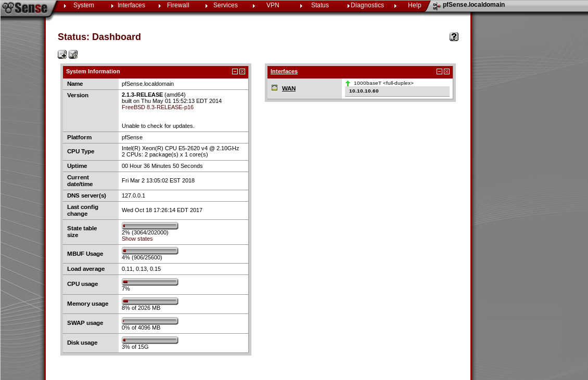Open the Services menu
Viewport: 588px width, 380px height.
(x=225, y=5)
